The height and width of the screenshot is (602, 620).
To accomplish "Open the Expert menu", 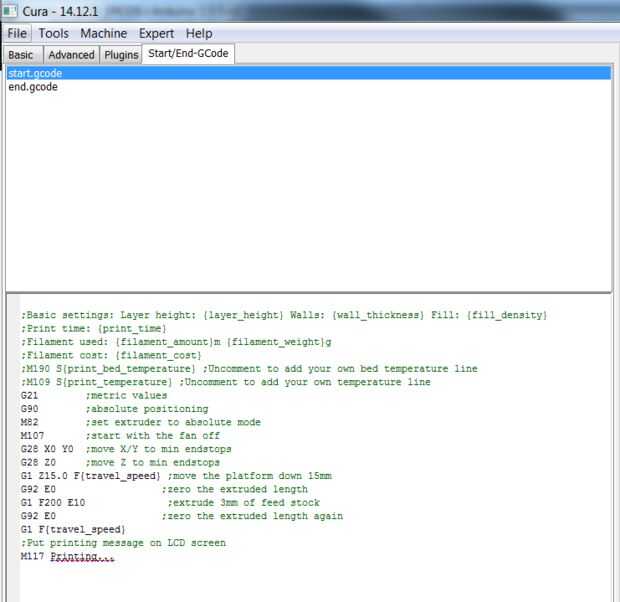I will 157,34.
